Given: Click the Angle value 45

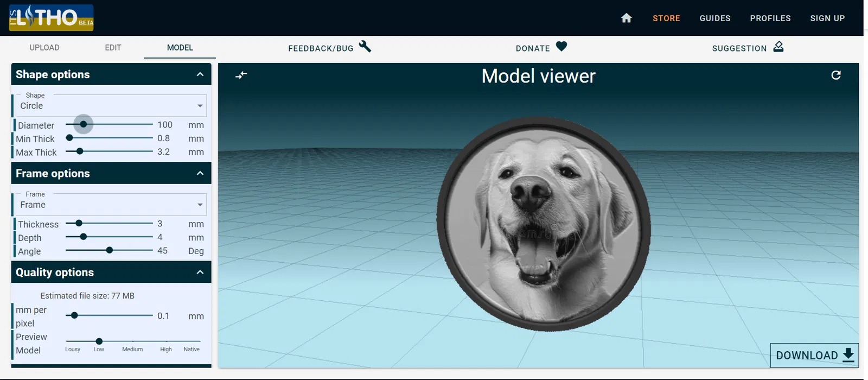Looking at the screenshot, I should 162,251.
